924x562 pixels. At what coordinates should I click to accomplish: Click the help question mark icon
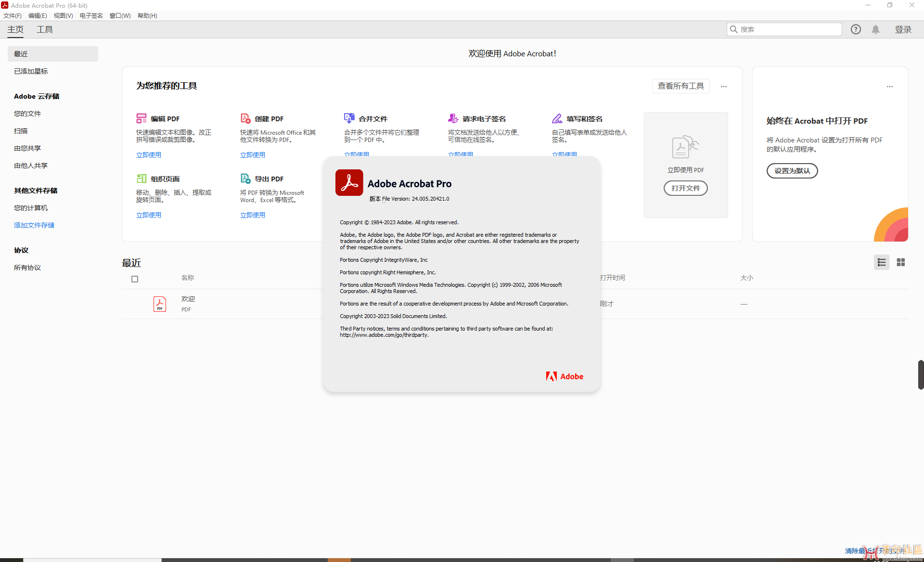click(x=856, y=29)
